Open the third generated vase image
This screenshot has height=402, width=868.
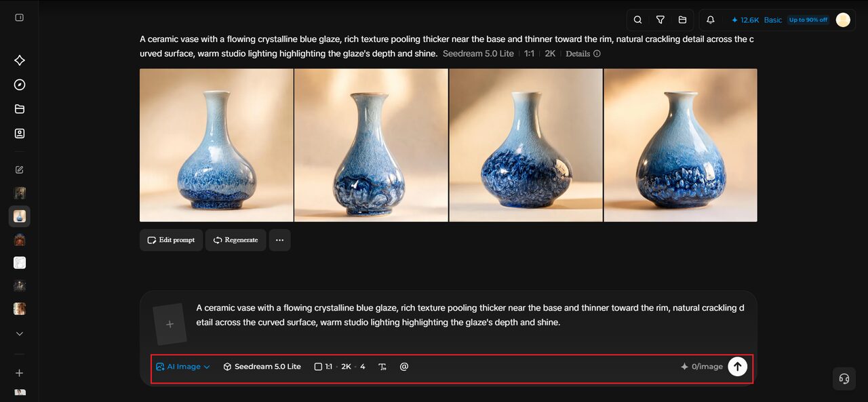(526, 145)
